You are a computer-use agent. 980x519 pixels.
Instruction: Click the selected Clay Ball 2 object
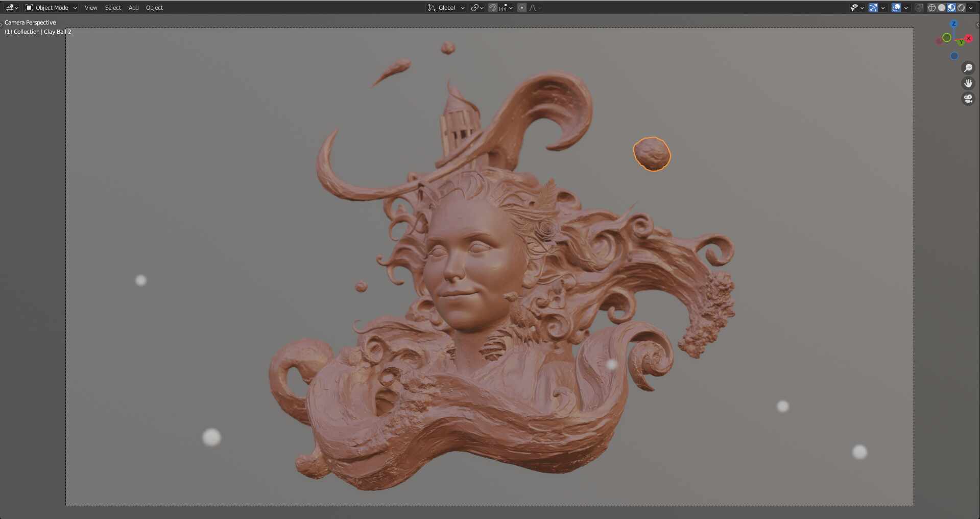click(652, 154)
